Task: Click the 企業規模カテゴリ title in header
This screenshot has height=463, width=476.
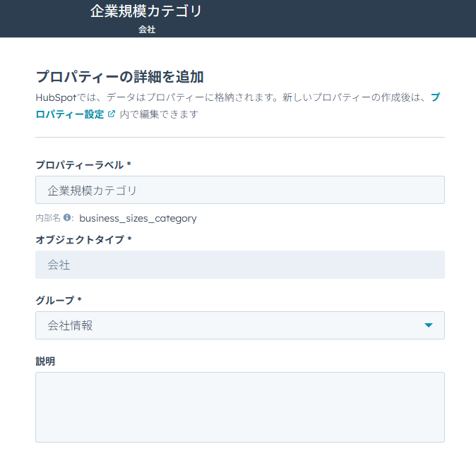Action: [146, 12]
